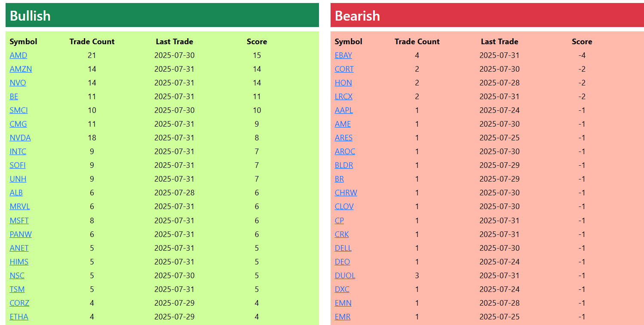
Task: Click the Bearish Symbol column header
Action: pos(349,42)
